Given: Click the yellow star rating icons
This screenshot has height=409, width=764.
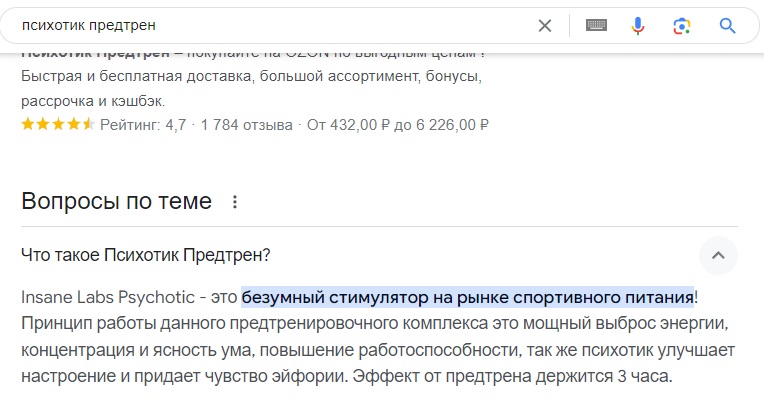Looking at the screenshot, I should pyautogui.click(x=58, y=125).
